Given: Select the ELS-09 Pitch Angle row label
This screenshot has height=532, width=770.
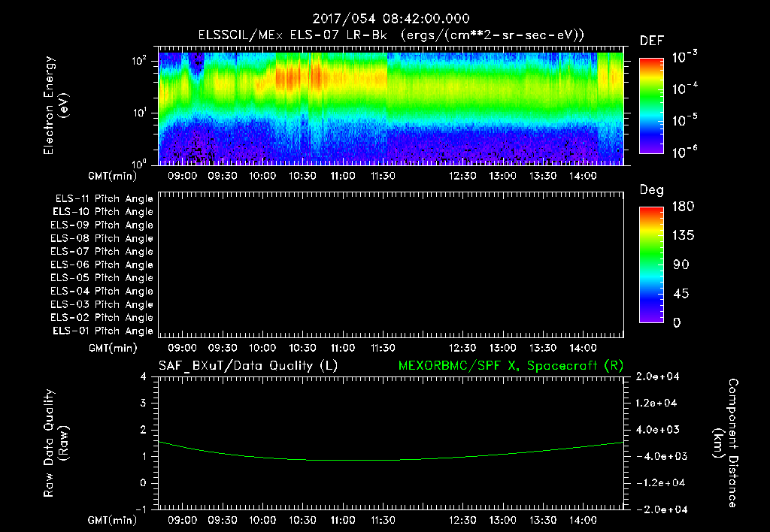Looking at the screenshot, I should (x=102, y=225).
